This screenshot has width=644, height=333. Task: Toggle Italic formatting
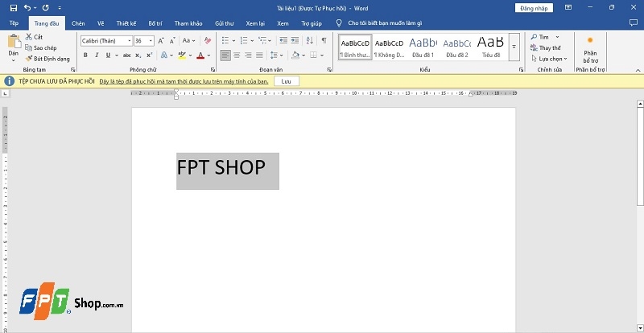point(97,55)
